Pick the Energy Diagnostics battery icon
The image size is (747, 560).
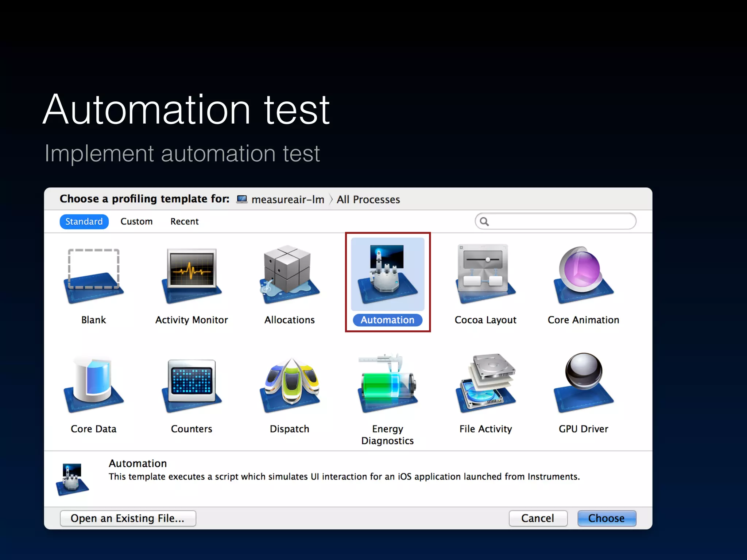coord(388,383)
